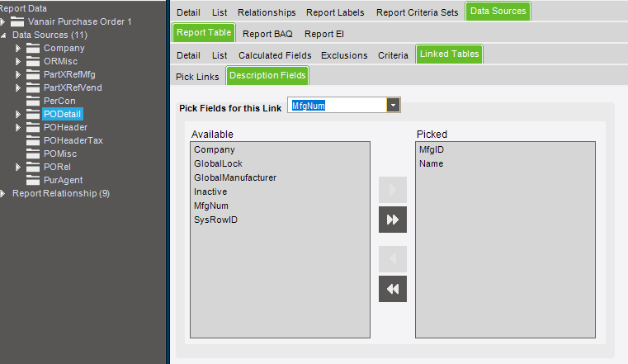Expand the PartXRefMfg tree node

click(x=17, y=75)
